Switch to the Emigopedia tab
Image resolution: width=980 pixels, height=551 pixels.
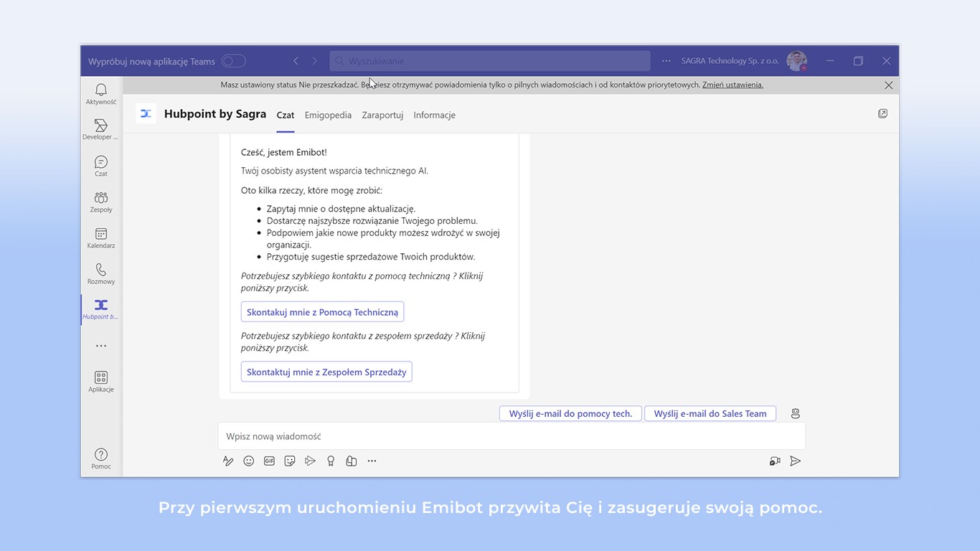coord(328,115)
